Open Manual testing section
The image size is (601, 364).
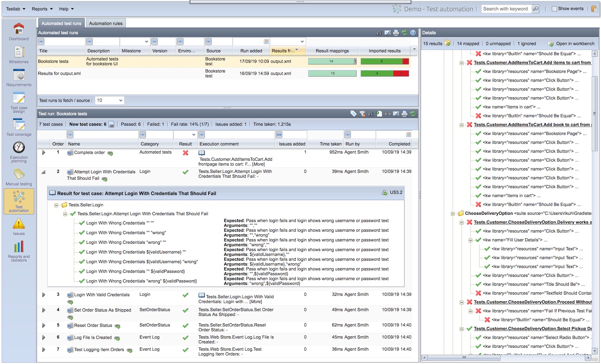click(x=19, y=177)
